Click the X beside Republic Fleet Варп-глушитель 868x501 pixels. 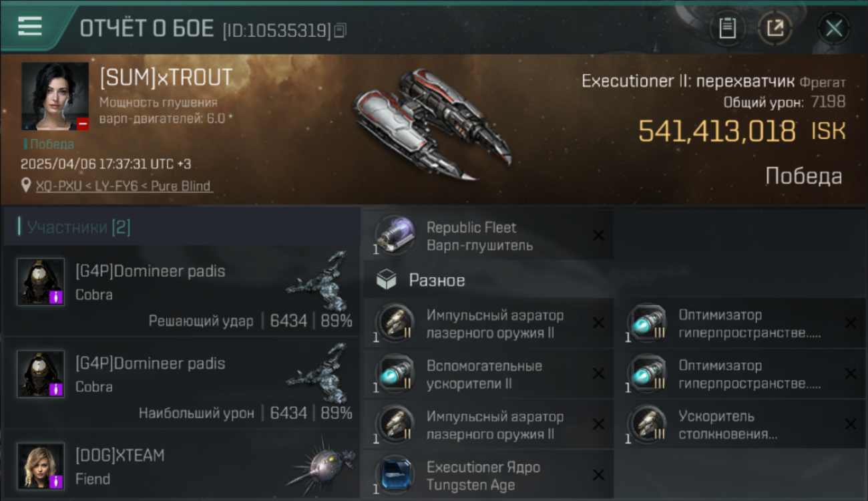598,235
